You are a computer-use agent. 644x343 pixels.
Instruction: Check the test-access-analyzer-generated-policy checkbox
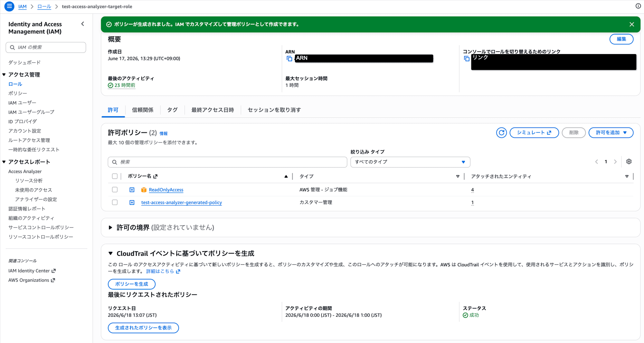tap(115, 202)
